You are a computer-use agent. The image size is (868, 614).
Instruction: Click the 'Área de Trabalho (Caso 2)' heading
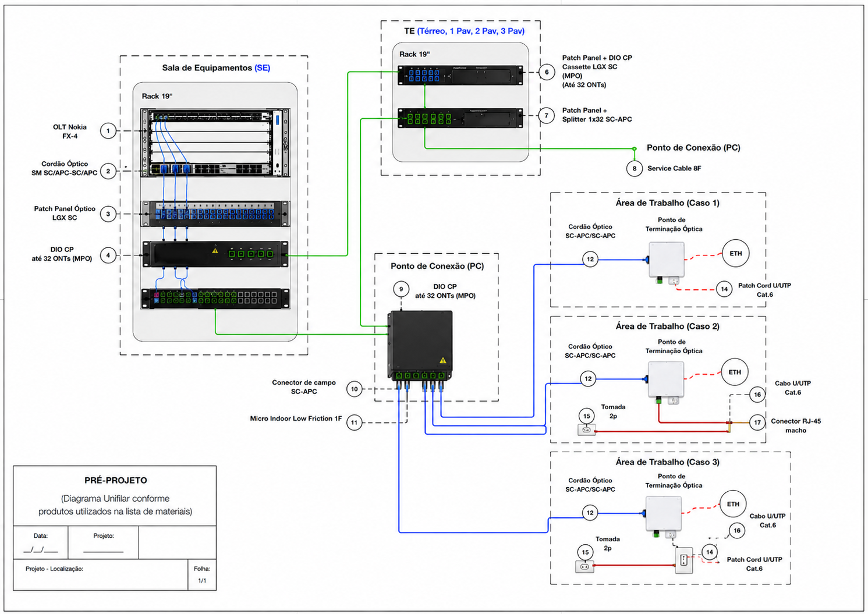pos(667,326)
